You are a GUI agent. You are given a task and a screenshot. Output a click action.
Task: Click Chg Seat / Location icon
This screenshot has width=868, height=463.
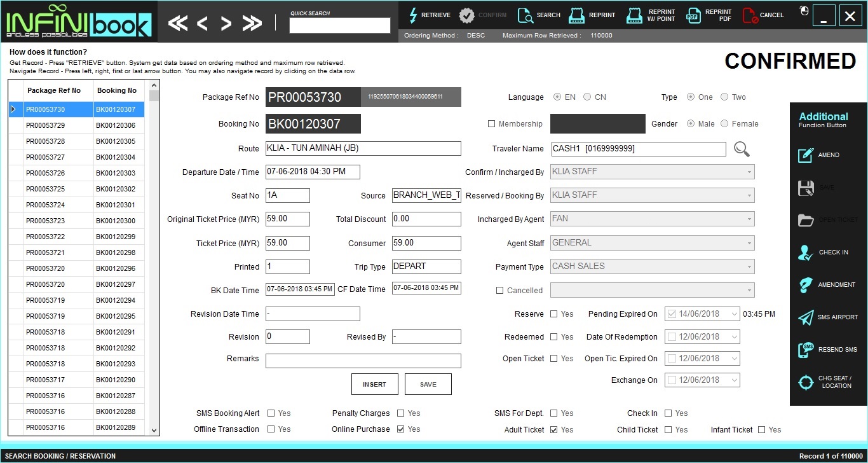[806, 382]
